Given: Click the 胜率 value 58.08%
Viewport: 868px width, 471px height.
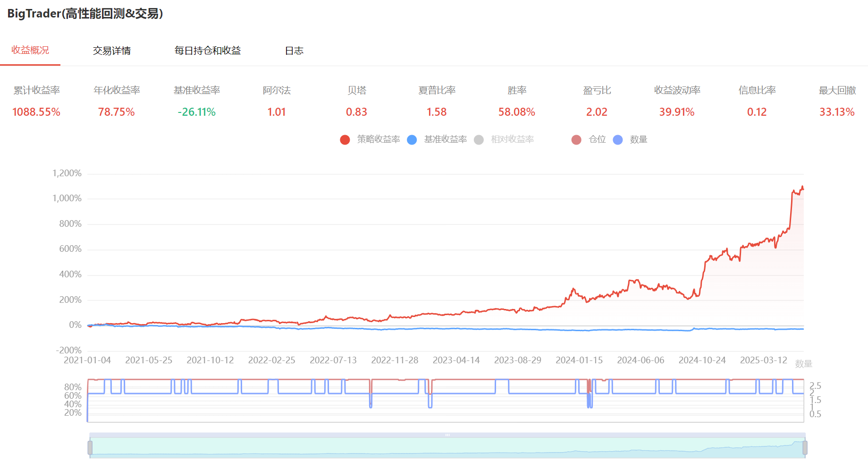Looking at the screenshot, I should (517, 112).
